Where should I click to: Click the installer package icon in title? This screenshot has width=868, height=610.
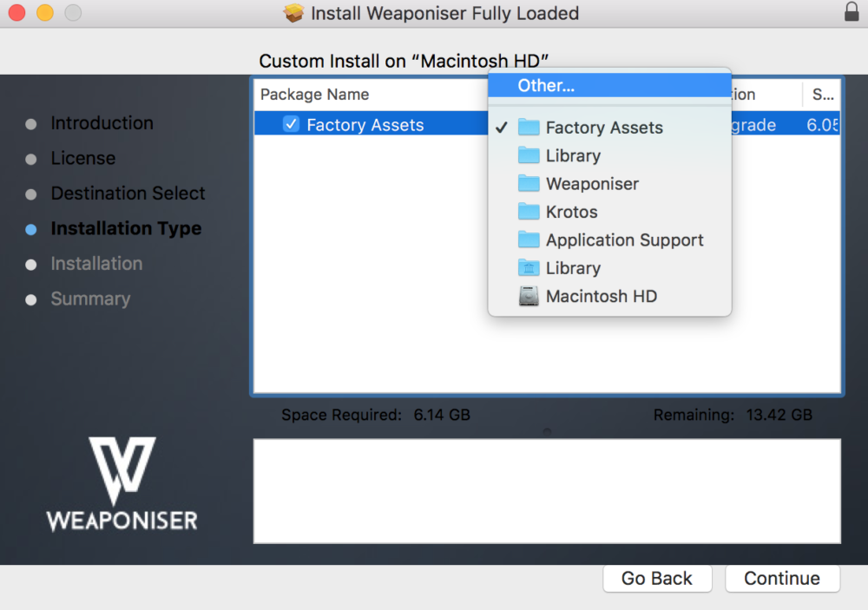click(x=293, y=13)
